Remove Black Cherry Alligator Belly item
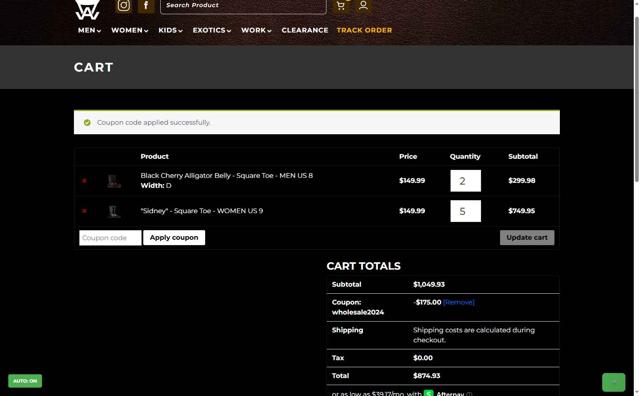 pos(84,180)
